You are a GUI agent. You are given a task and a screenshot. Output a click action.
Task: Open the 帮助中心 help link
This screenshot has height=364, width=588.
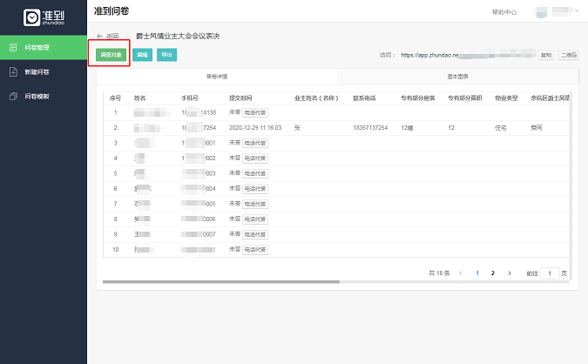tap(504, 12)
